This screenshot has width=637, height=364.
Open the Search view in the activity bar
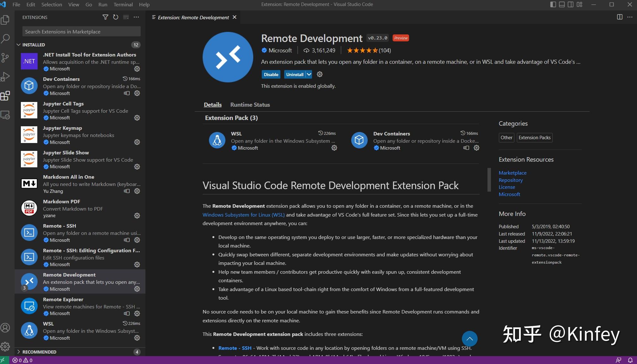pyautogui.click(x=5, y=38)
